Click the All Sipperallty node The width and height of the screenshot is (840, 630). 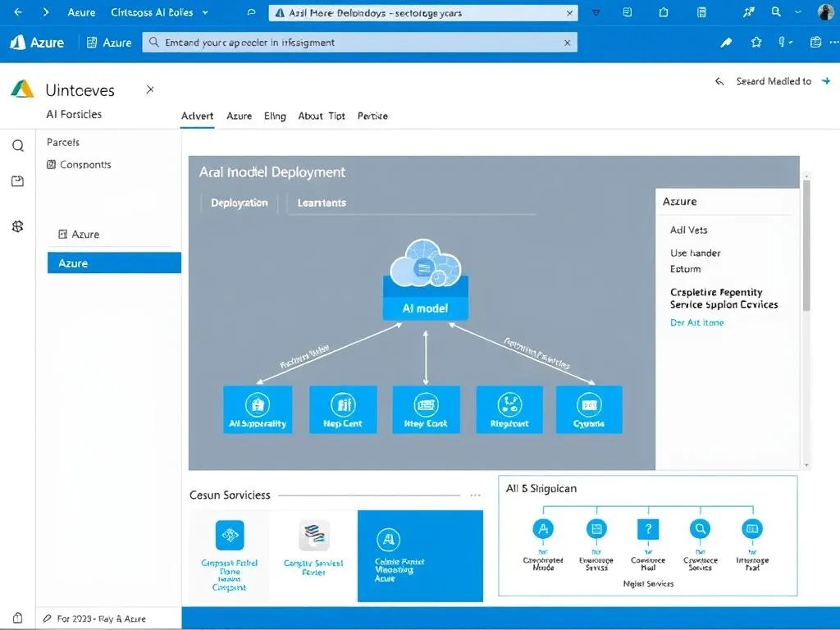[x=258, y=410]
